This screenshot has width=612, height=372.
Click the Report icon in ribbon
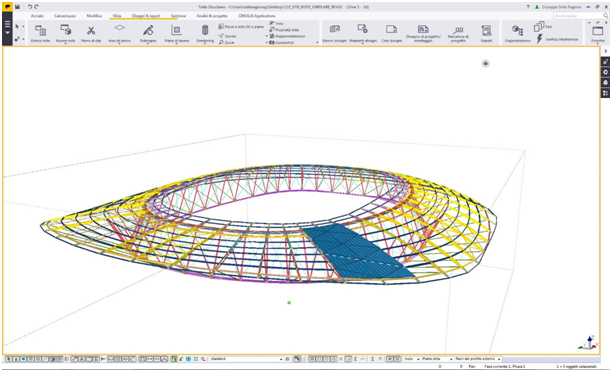(486, 30)
